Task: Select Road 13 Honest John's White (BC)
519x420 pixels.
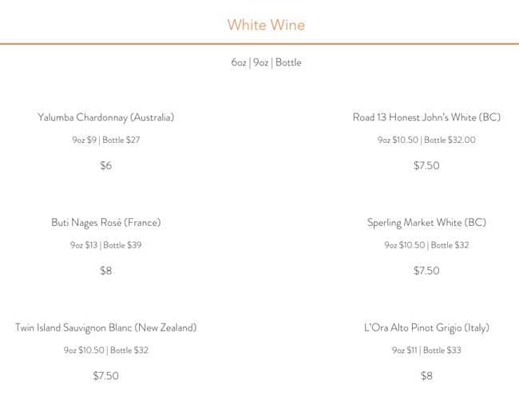Action: [x=426, y=117]
